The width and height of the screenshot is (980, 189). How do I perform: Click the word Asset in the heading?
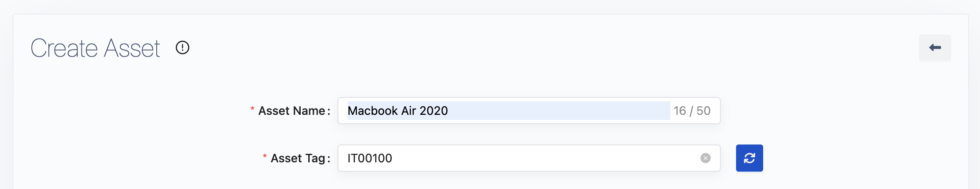(132, 48)
